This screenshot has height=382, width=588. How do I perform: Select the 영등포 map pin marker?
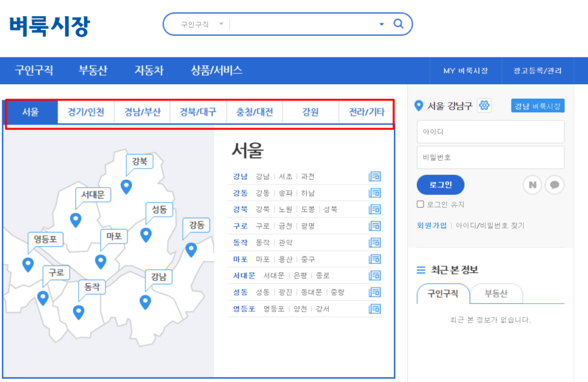(28, 264)
